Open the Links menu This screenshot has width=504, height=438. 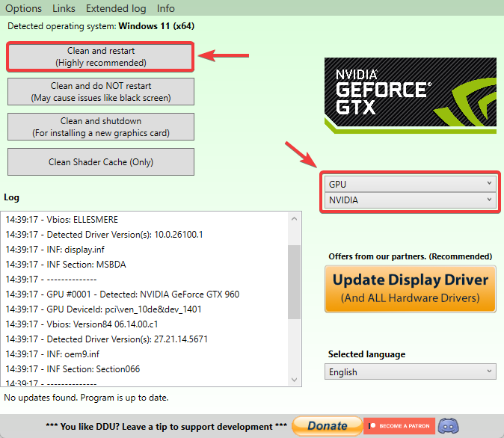[x=64, y=8]
